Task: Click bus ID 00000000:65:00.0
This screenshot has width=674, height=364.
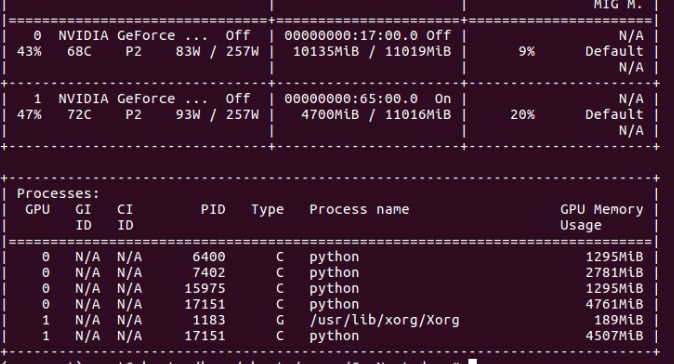Action: [351, 99]
